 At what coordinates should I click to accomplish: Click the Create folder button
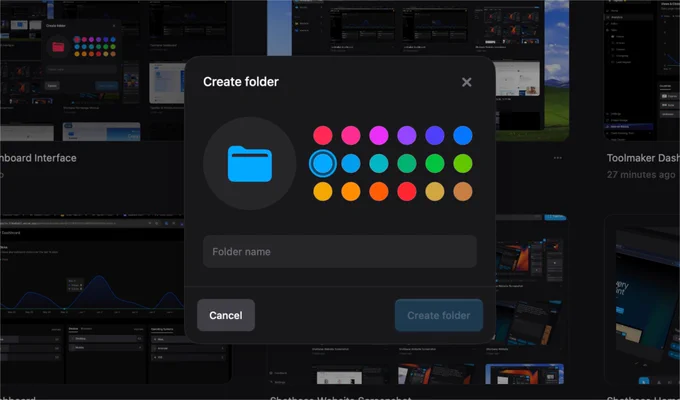pos(438,315)
